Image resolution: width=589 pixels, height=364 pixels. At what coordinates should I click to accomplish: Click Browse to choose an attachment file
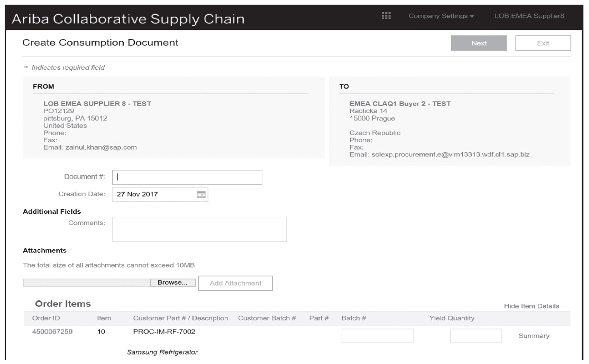[x=173, y=282]
